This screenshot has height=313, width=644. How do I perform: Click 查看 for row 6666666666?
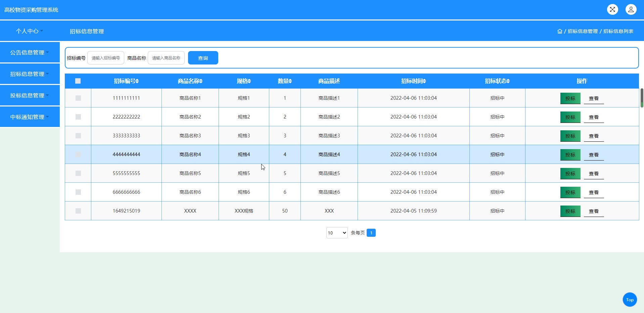[x=594, y=192]
